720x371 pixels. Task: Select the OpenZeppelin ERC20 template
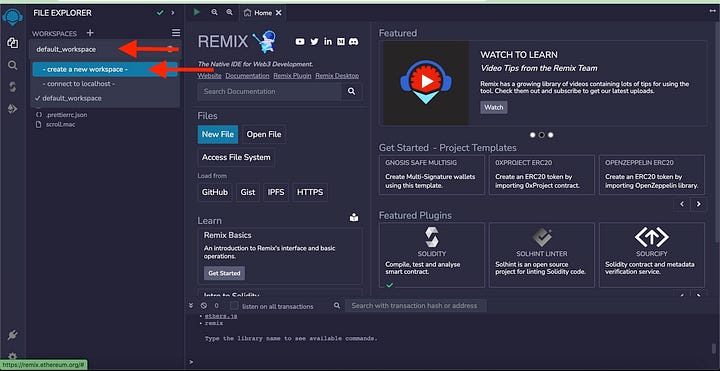pyautogui.click(x=652, y=175)
